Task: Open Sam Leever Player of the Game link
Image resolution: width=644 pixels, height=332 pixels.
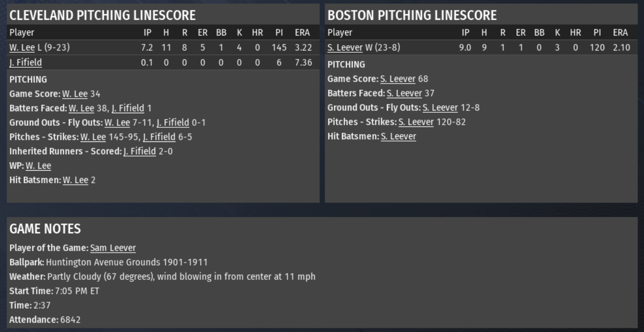Action: 113,248
